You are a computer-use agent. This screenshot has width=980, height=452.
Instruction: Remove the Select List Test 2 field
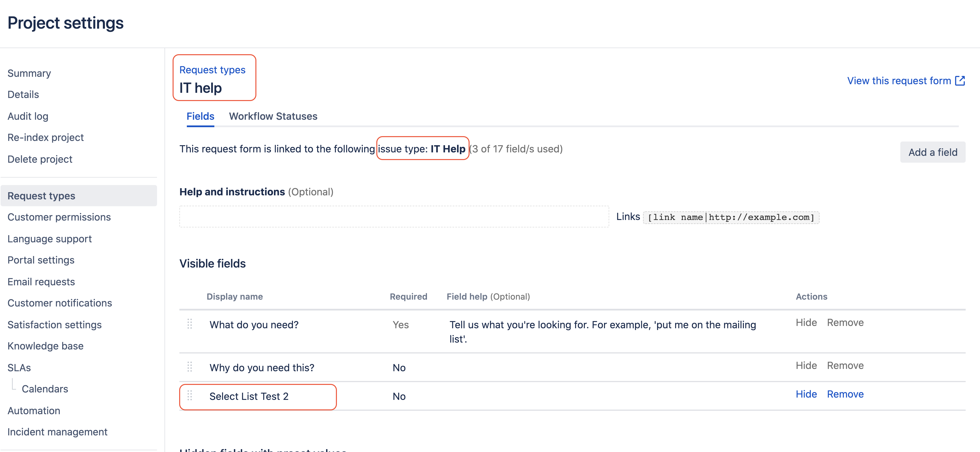pos(845,394)
